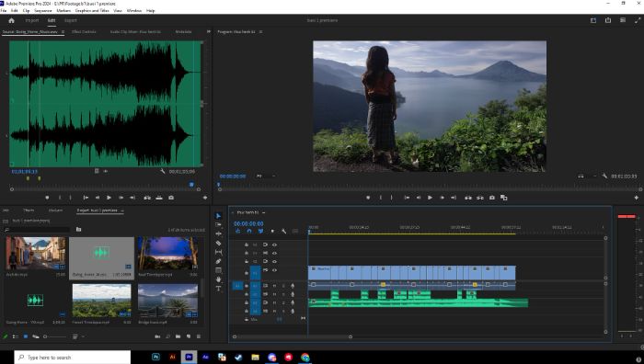Toggle Linked Selection in timeline
This screenshot has height=364, width=644.
(260, 231)
